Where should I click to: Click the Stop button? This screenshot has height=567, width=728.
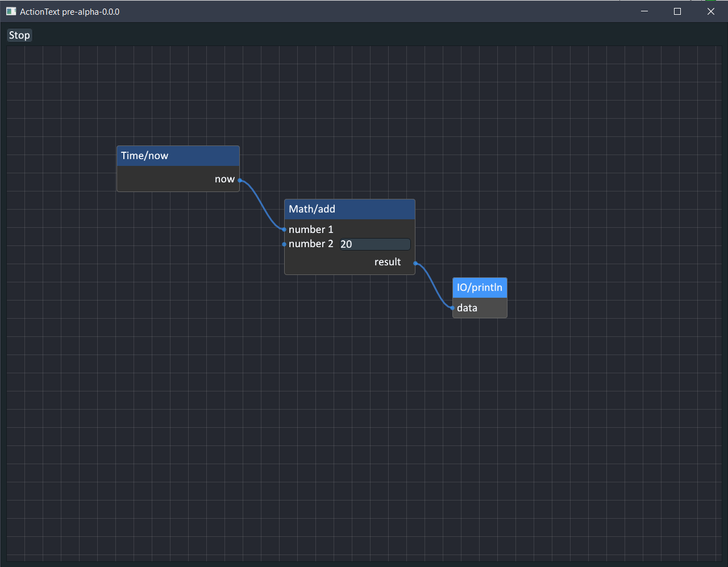[x=19, y=35]
